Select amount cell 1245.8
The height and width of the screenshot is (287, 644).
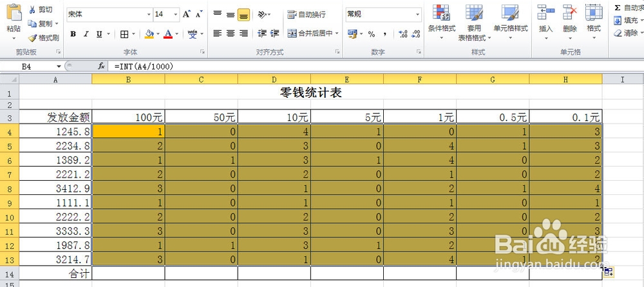point(55,131)
